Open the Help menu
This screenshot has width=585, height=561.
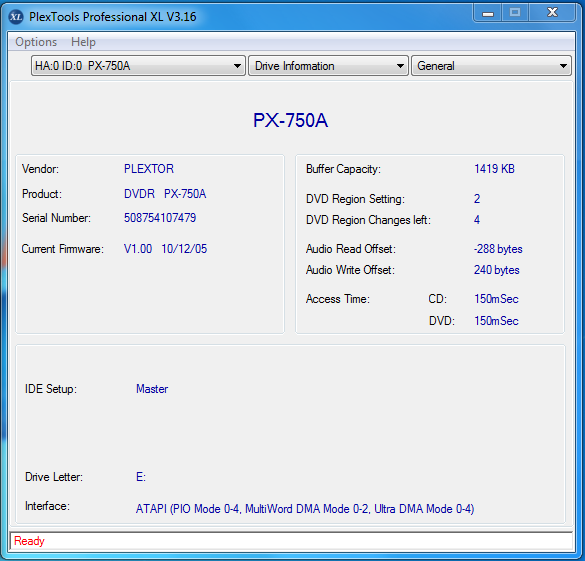click(x=83, y=42)
